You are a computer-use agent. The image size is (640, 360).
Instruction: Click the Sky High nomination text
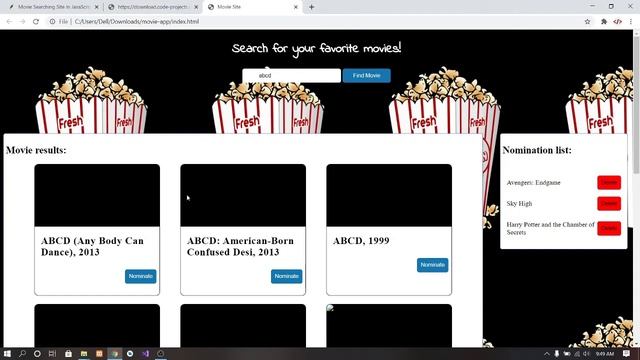click(x=519, y=203)
